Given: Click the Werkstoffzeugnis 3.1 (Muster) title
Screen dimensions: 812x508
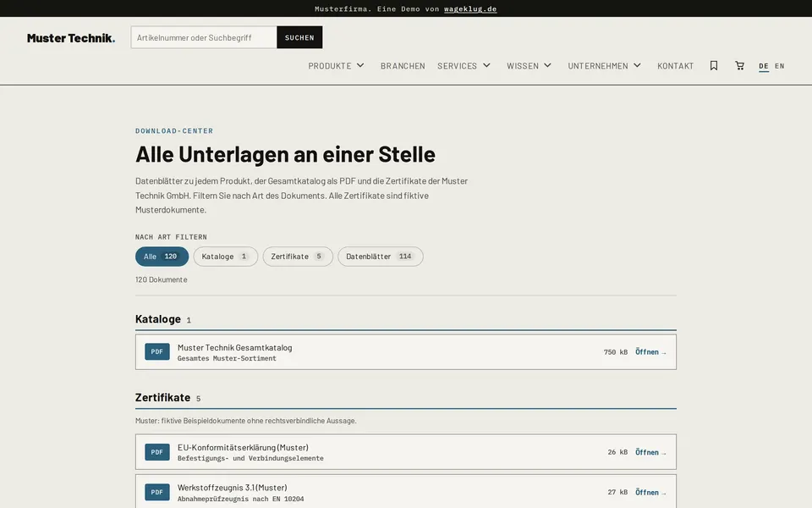Looking at the screenshot, I should 232,488.
